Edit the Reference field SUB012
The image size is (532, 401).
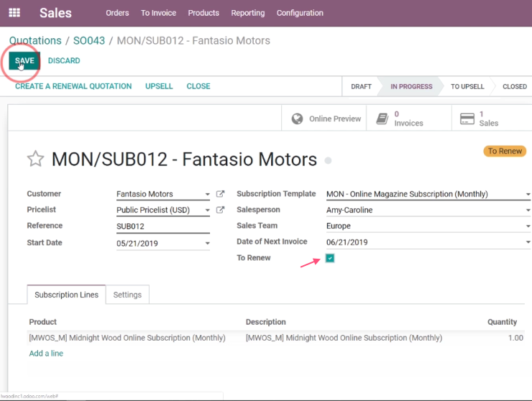(163, 226)
